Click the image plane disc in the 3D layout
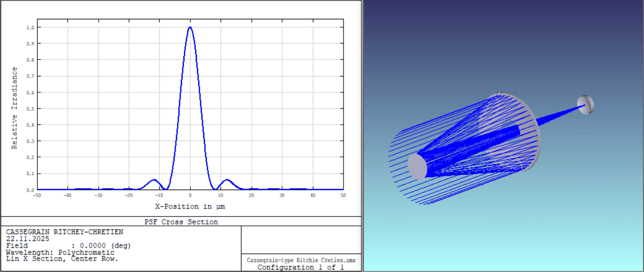Screen dimensions: 644x272 point(585,105)
